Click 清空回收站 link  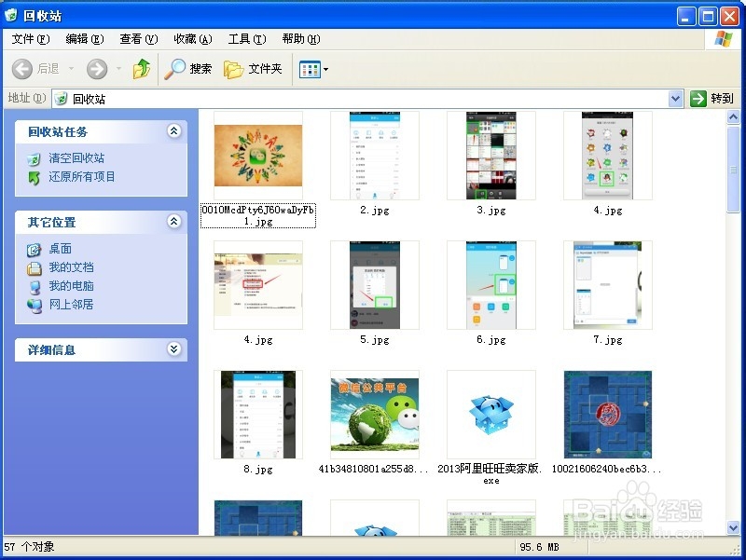click(x=76, y=158)
